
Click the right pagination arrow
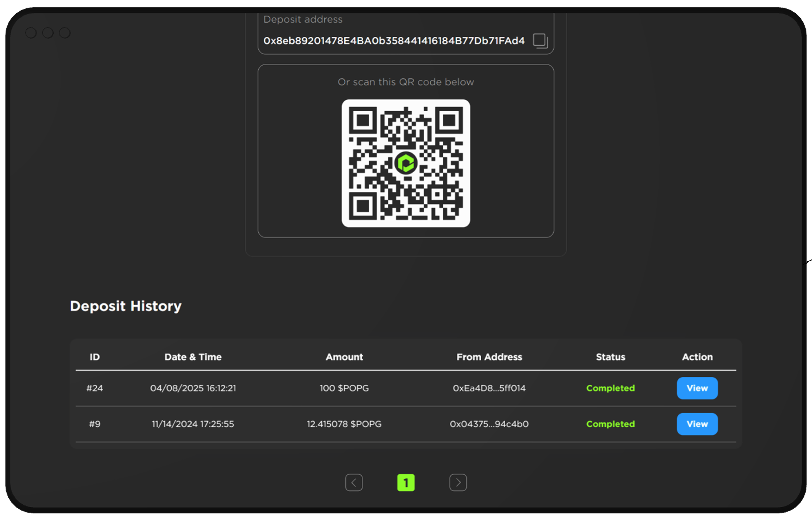[458, 483]
